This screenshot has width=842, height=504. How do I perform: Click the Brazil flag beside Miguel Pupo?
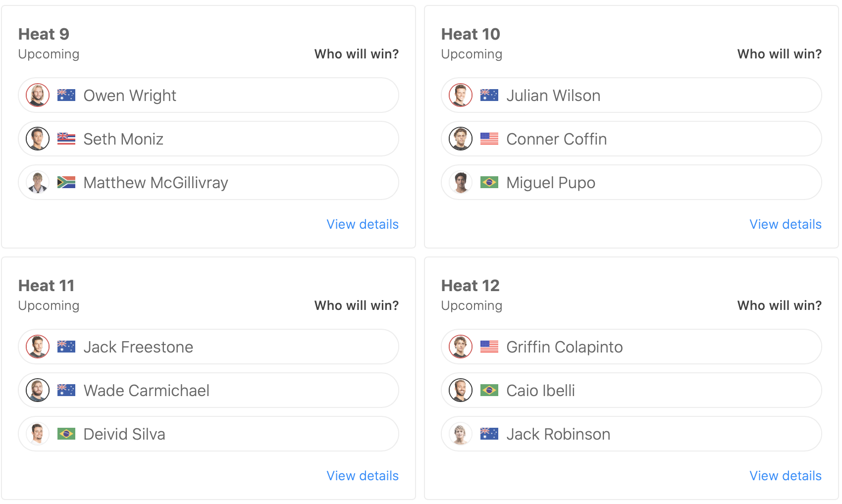click(489, 182)
